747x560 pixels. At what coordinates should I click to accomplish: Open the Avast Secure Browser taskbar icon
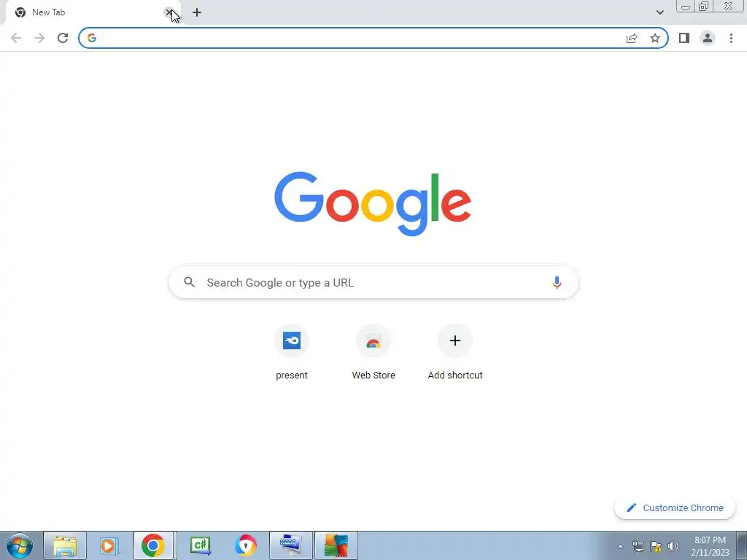point(245,545)
